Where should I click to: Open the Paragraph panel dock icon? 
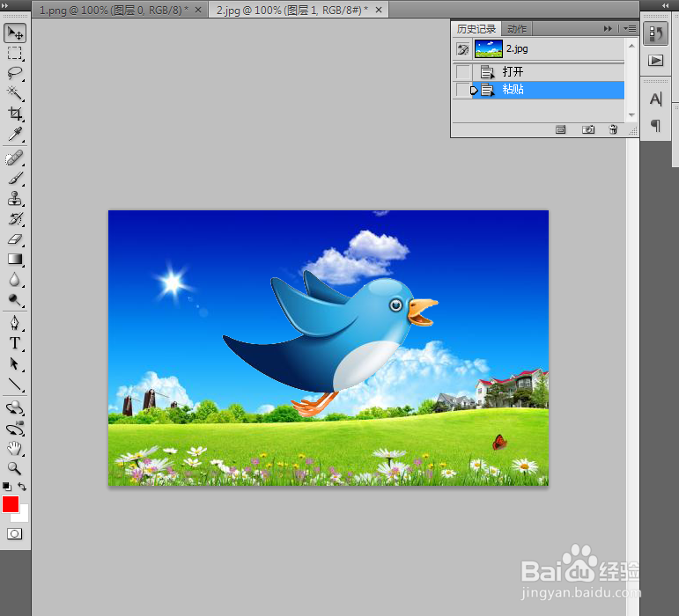(655, 126)
